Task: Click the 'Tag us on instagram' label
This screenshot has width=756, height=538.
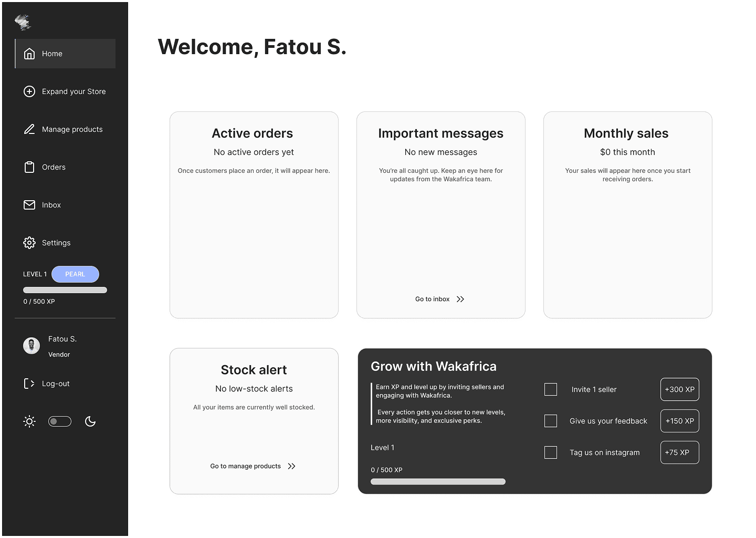Action: tap(605, 452)
